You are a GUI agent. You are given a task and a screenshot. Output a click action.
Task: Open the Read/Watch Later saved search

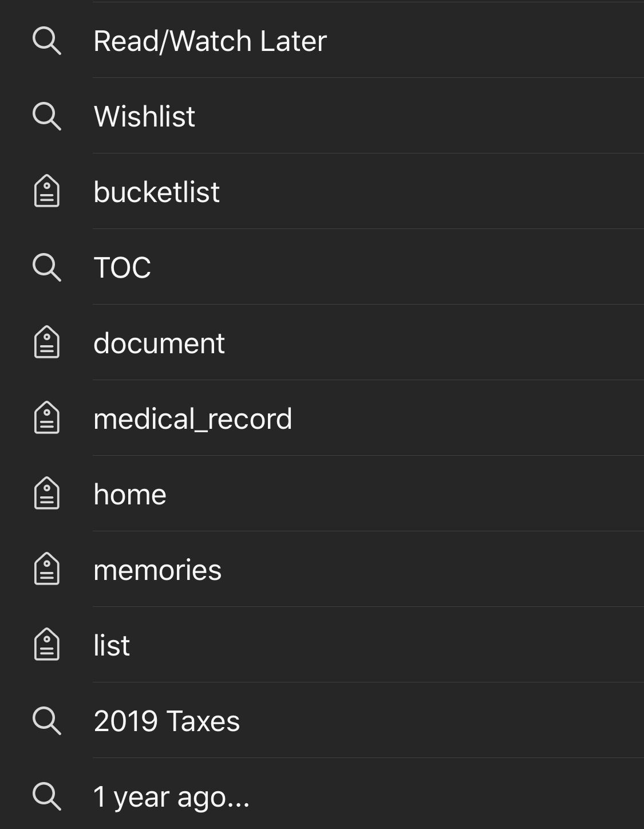[x=210, y=41]
